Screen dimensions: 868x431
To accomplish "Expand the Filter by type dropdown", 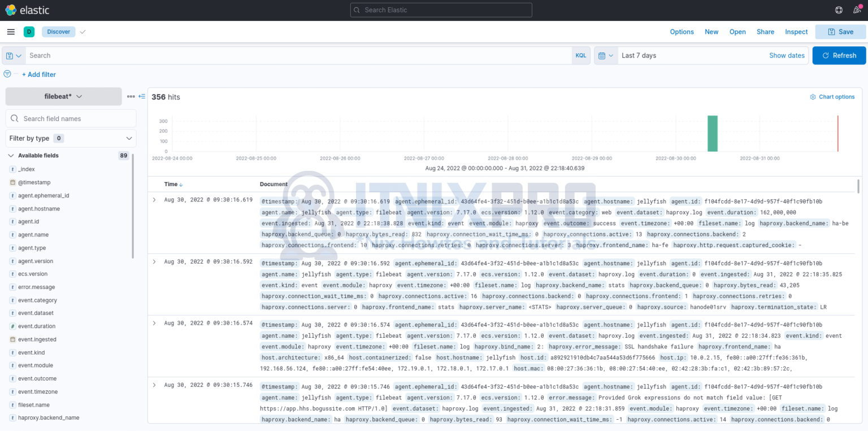I will tap(71, 138).
